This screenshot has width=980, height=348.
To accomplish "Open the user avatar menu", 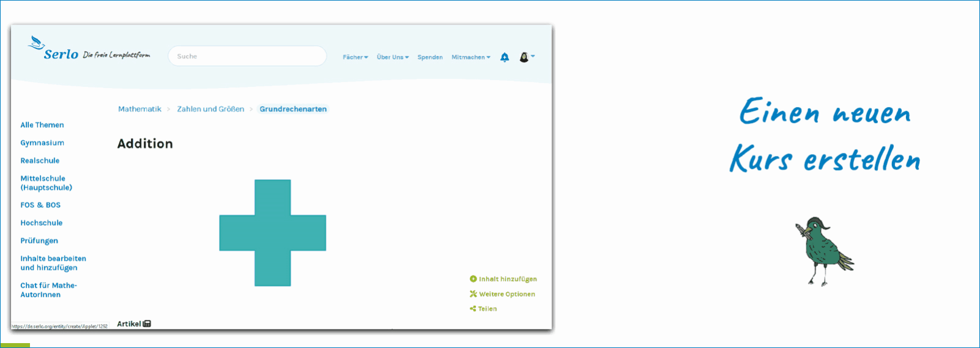I will [x=525, y=57].
